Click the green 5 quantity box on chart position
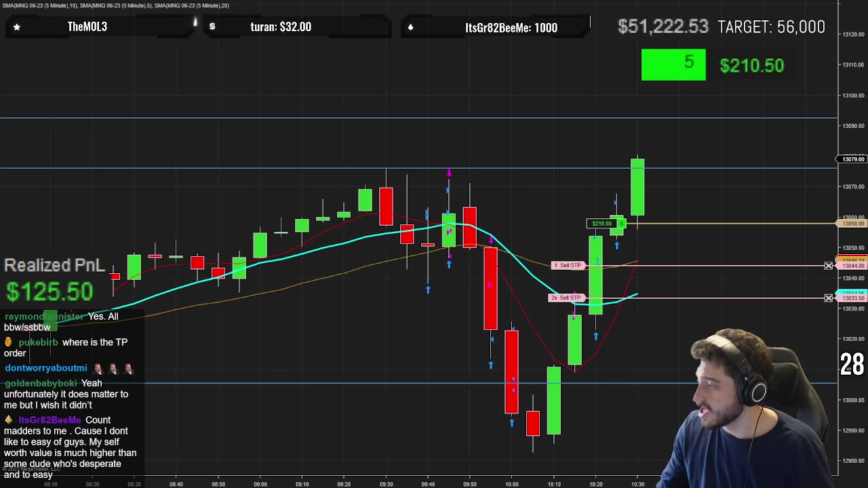The width and height of the screenshot is (868, 488). (x=621, y=223)
